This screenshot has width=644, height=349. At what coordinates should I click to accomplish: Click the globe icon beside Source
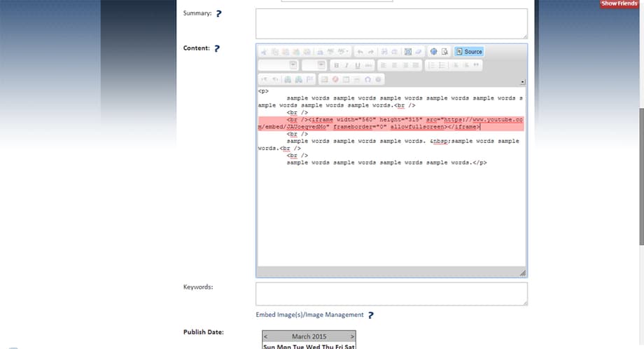coord(433,51)
